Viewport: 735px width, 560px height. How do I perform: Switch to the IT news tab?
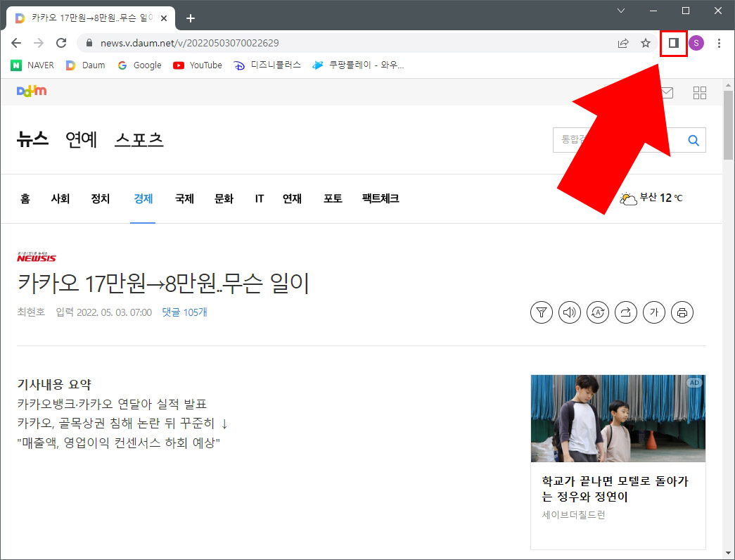coord(259,198)
